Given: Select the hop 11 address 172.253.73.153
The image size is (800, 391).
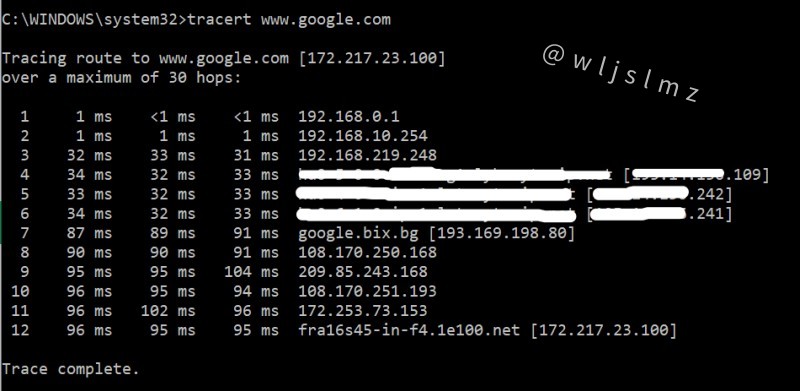Looking at the screenshot, I should click(x=363, y=311).
